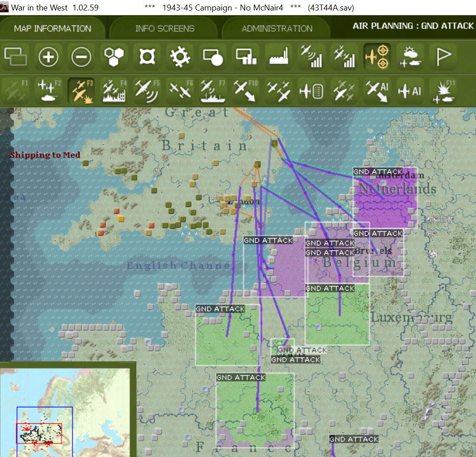Toggle the hex grid icon
The width and height of the screenshot is (476, 457).
coord(114,57)
